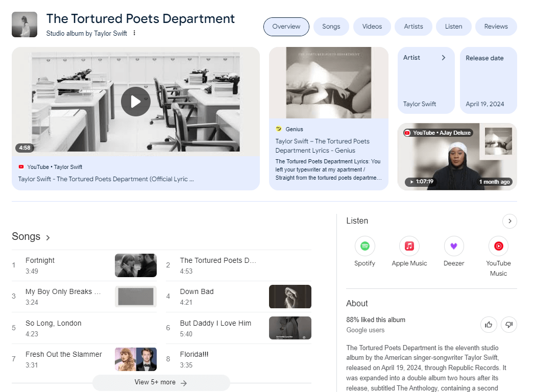Click the Down Bad song thumbnail
The height and width of the screenshot is (392, 535).
point(290,297)
